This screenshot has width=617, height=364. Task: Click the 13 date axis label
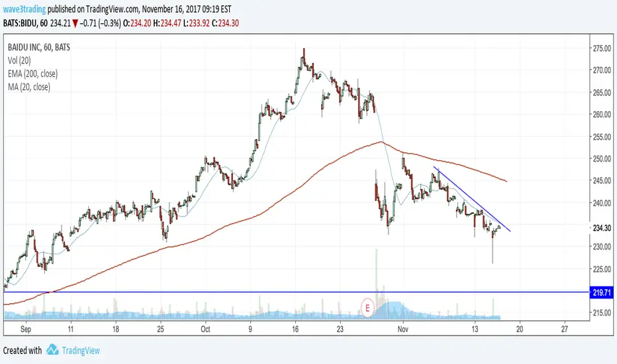coord(475,329)
